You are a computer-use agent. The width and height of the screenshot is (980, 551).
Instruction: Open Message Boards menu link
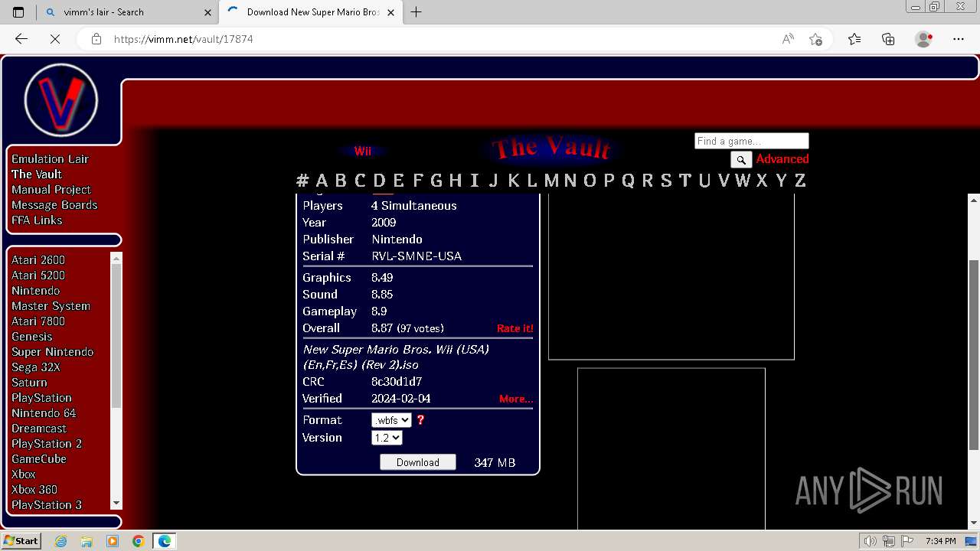point(54,205)
